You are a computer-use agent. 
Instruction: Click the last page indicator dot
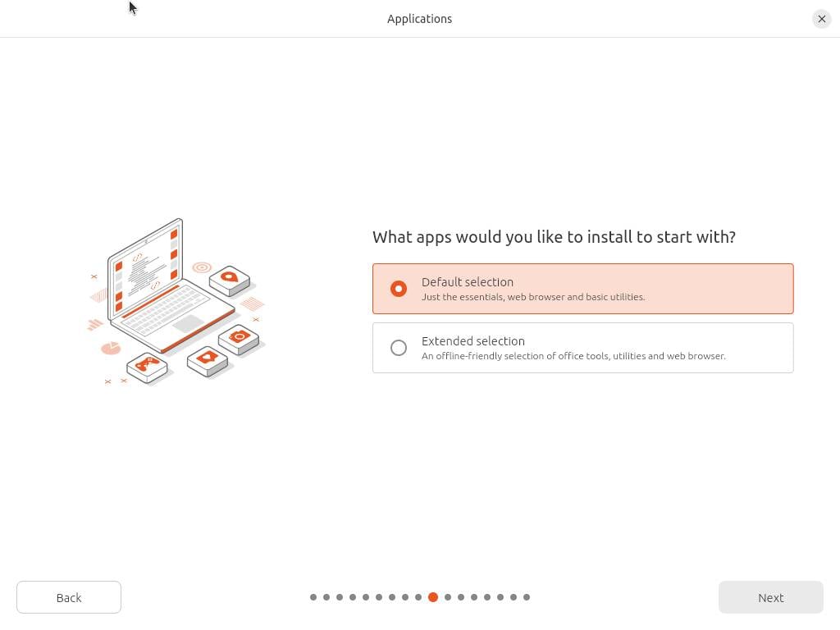[x=527, y=597]
